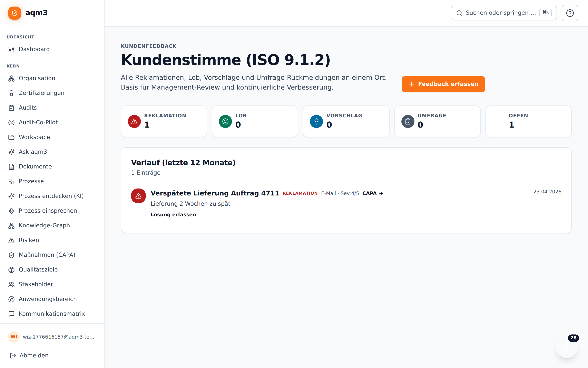Click the Prozesse workflow icon
Screen dimensions: 588x368
(x=11, y=181)
